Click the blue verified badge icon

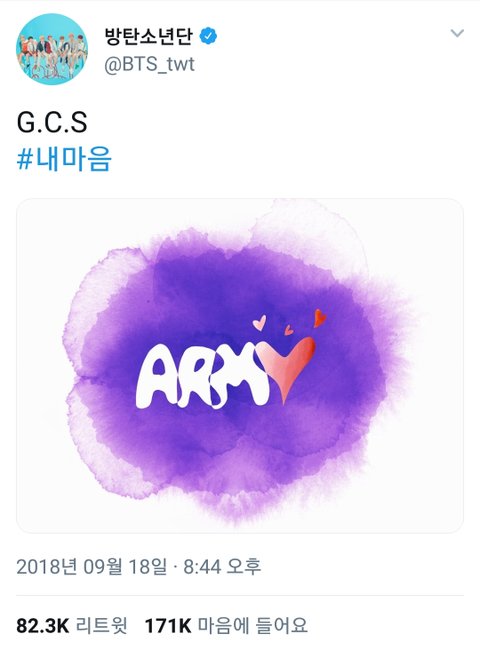(x=208, y=36)
